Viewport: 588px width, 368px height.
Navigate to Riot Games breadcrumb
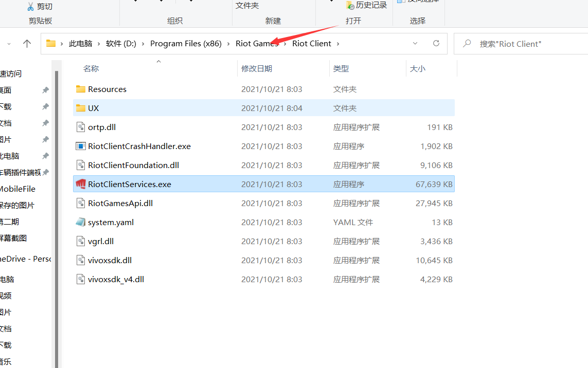(x=257, y=44)
